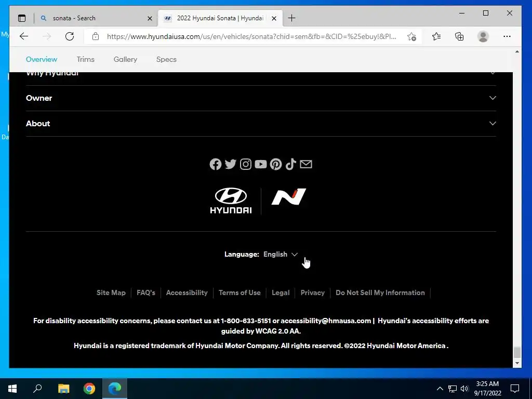Click the accessibility@hmausa.com email address

[326, 321]
